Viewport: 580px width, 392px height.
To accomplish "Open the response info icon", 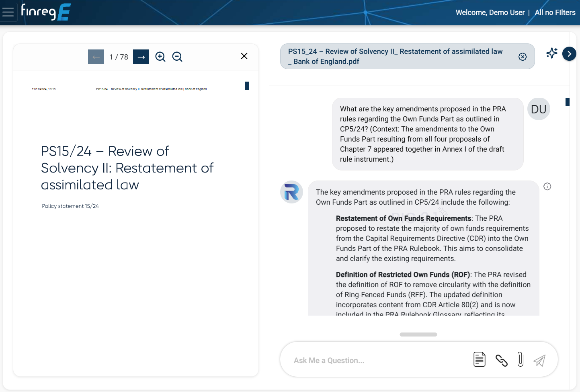I will 547,186.
